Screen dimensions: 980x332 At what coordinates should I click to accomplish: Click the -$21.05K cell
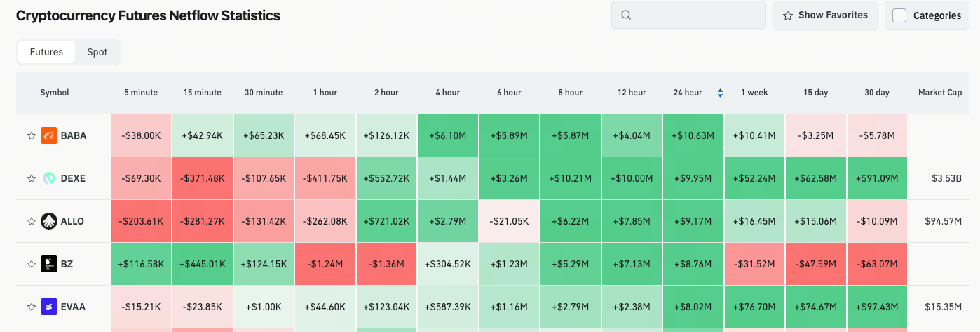pos(509,221)
